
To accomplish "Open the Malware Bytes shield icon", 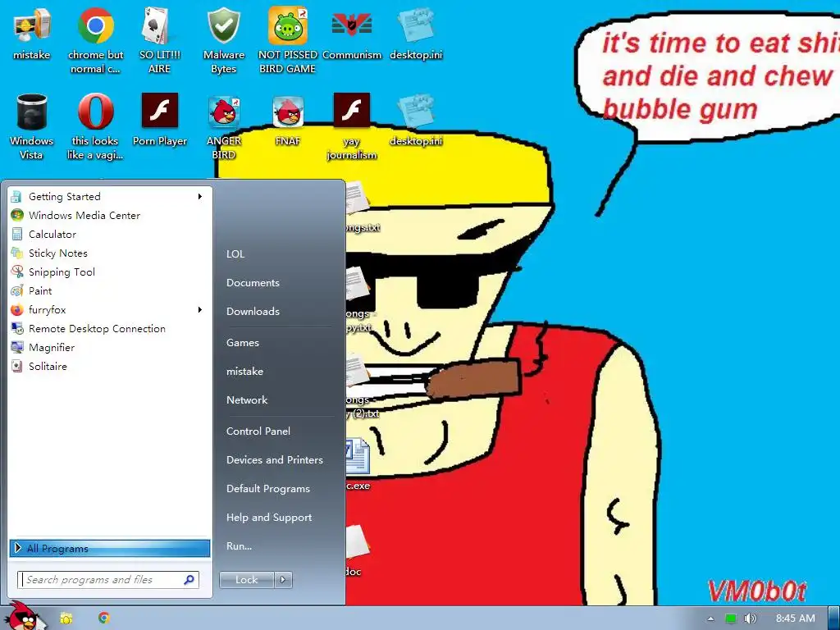I will [223, 40].
